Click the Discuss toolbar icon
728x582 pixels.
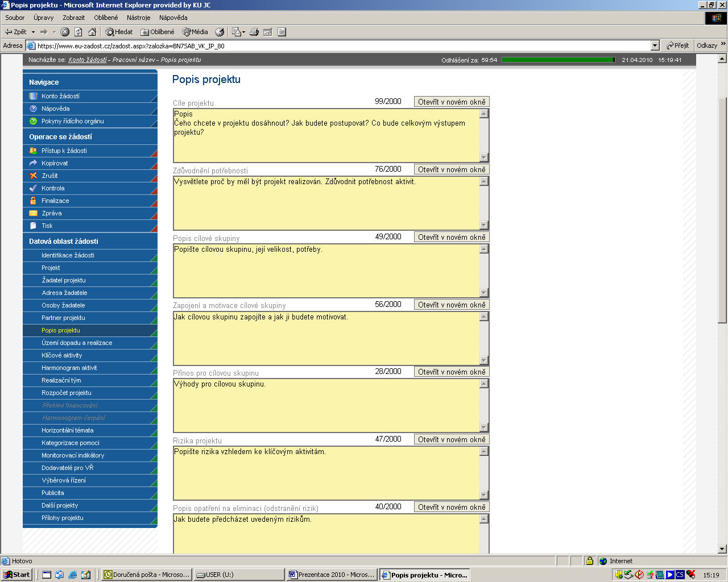point(282,32)
